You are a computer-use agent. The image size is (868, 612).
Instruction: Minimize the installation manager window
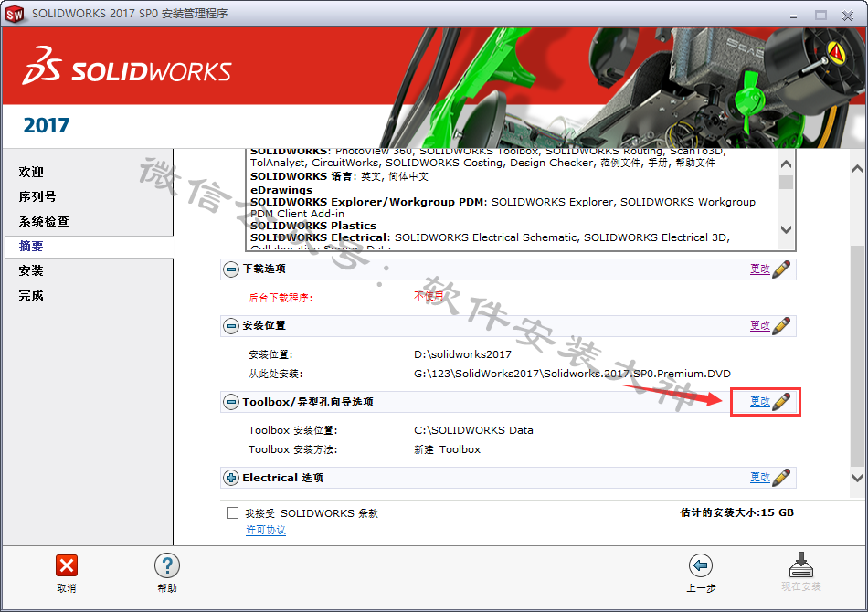pyautogui.click(x=794, y=16)
